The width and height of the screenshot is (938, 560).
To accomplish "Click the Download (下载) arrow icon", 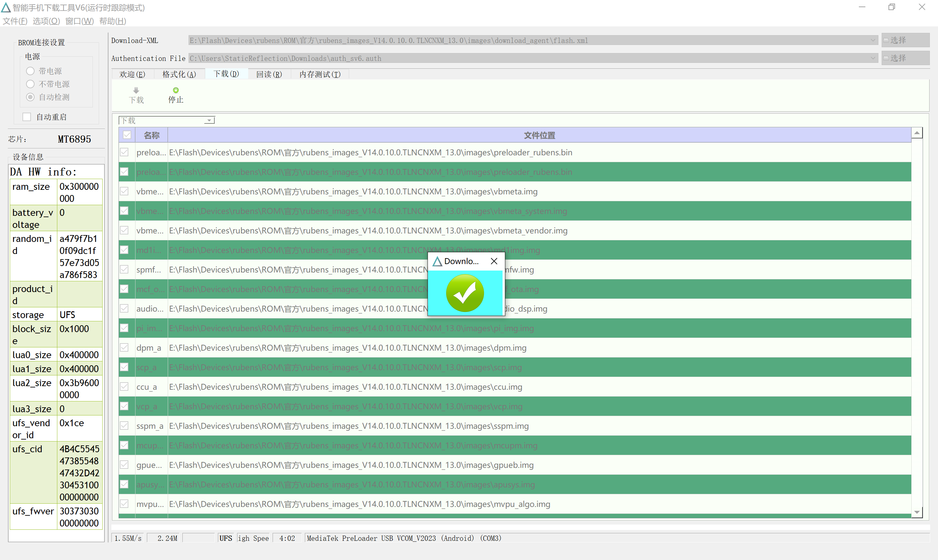I will 136,90.
